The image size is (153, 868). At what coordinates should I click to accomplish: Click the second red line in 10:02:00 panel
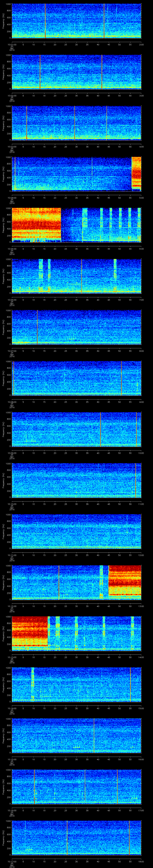(102, 72)
